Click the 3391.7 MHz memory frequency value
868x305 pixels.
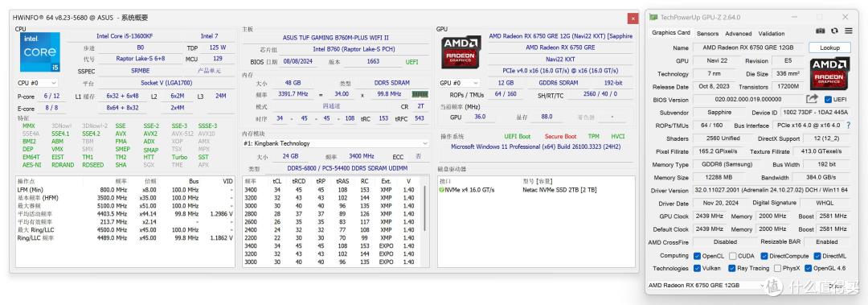293,94
